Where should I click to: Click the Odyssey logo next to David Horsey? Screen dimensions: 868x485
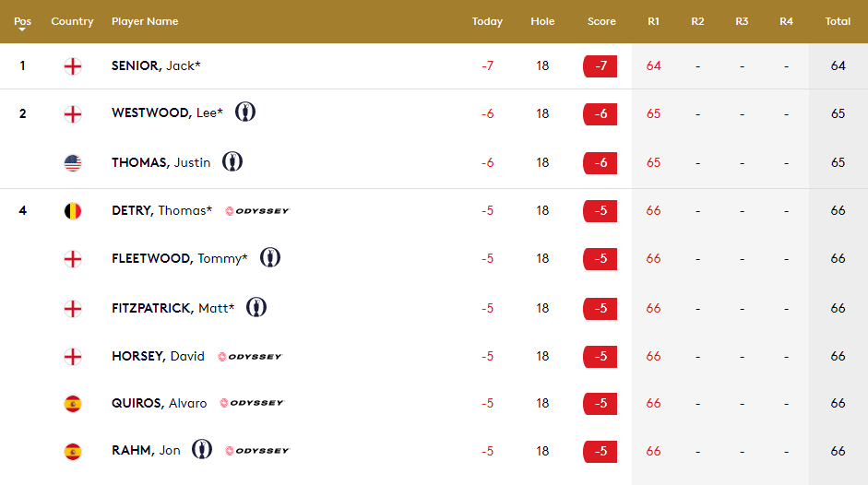point(250,357)
